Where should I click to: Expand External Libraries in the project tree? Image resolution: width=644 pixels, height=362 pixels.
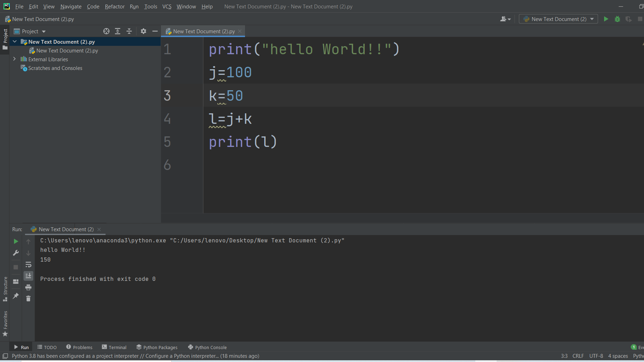pos(14,59)
